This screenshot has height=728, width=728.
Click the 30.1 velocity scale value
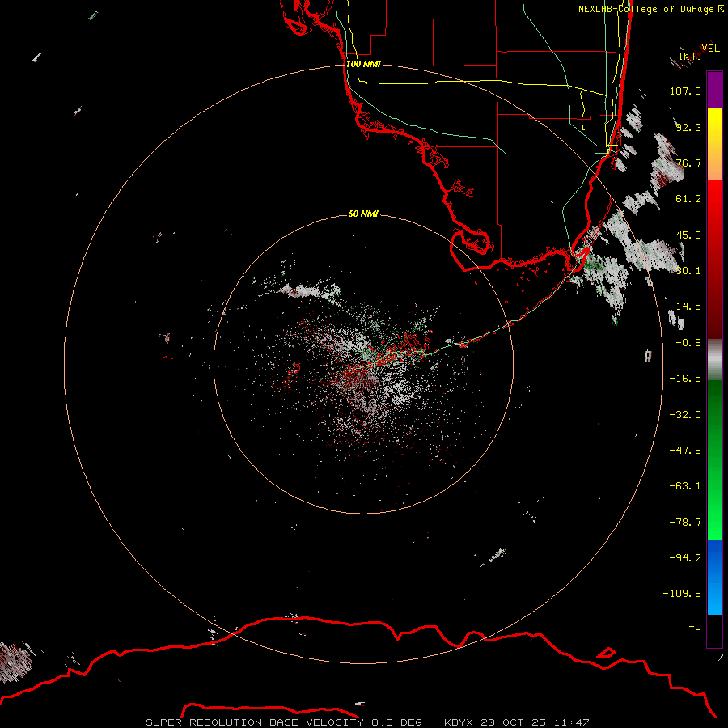coord(688,271)
